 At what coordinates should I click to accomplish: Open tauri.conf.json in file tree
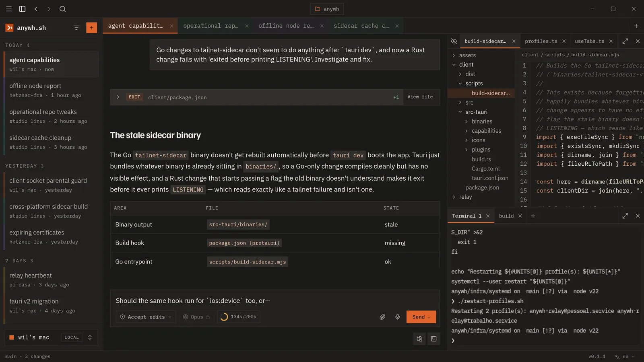coord(490,178)
